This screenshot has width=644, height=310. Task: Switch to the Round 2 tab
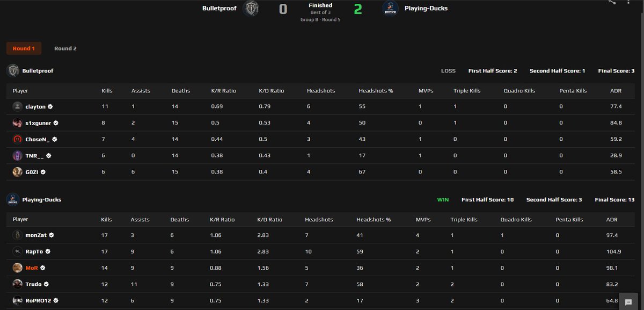65,48
